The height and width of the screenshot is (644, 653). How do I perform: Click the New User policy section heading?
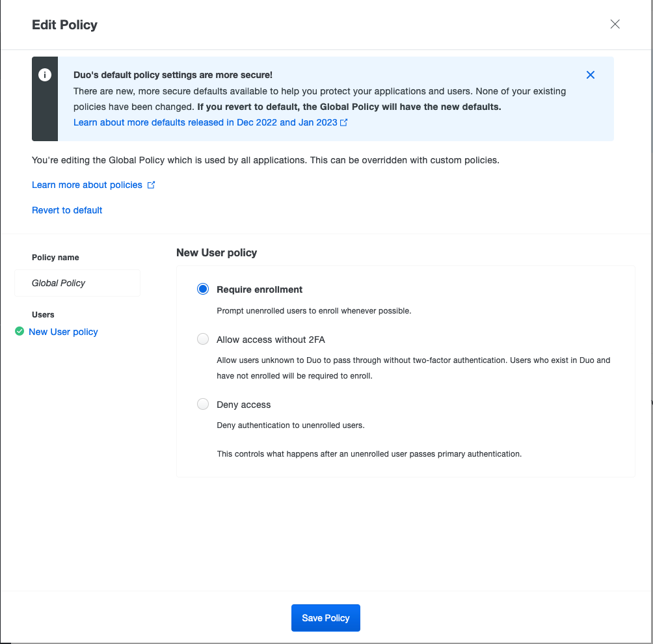click(217, 253)
